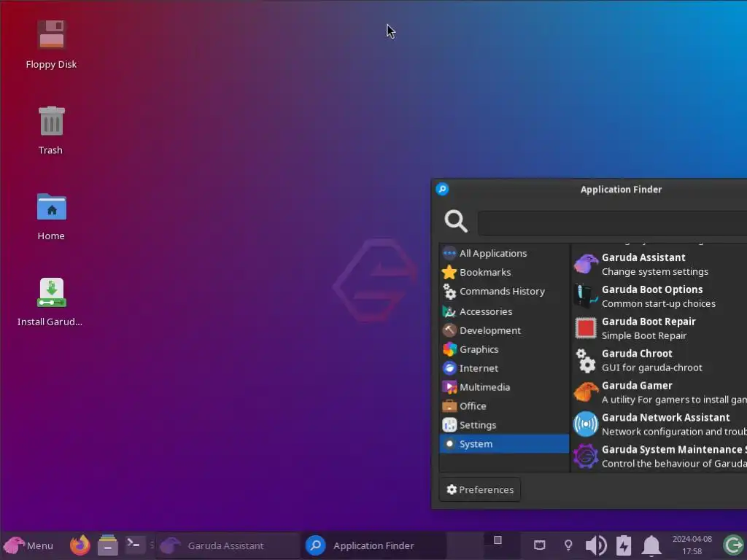Click the Application Finder search field
Image resolution: width=747 pixels, height=560 pixels.
(x=612, y=223)
